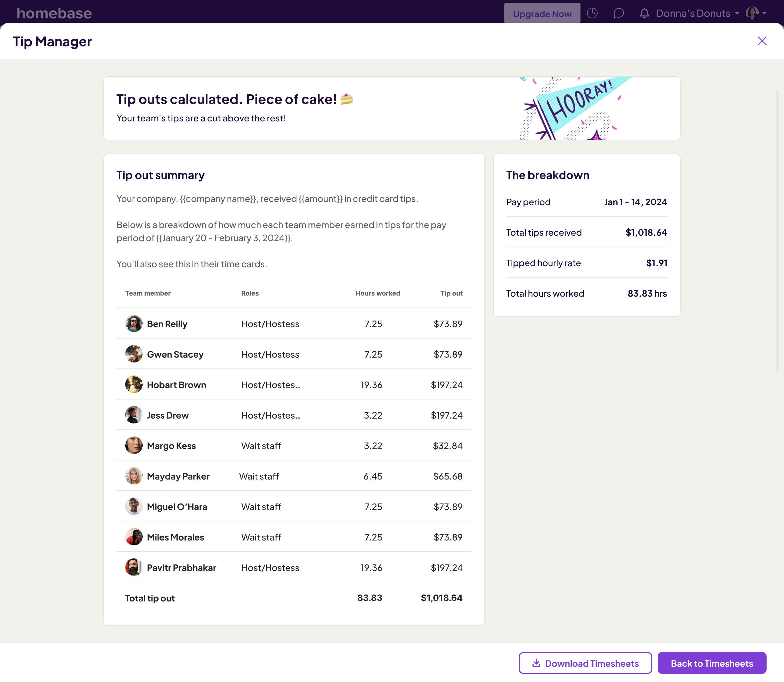
Task: Click the Tip out column header
Action: pyautogui.click(x=451, y=293)
